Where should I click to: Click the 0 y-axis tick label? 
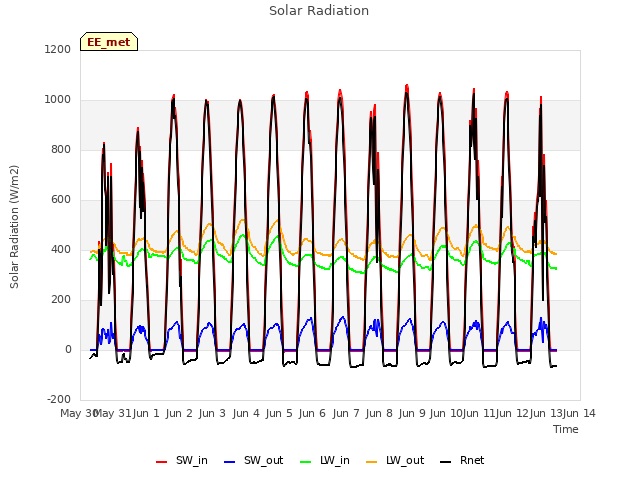click(x=68, y=349)
